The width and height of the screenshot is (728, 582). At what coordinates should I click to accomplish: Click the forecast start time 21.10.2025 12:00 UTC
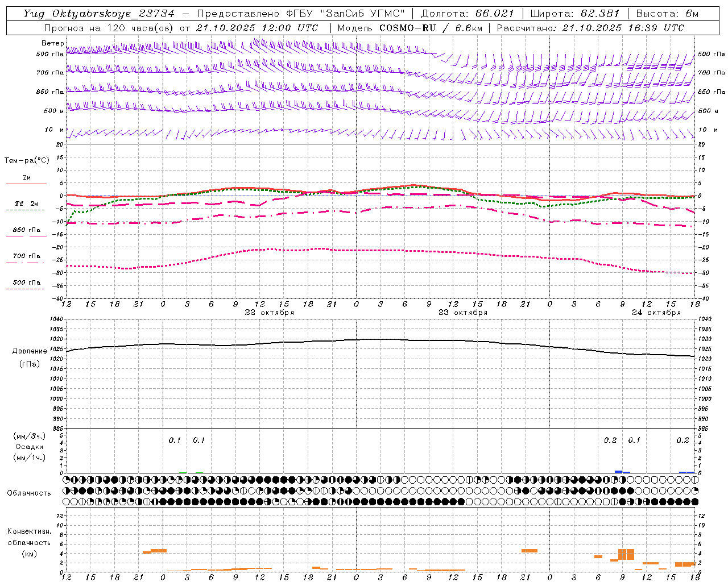click(x=257, y=28)
